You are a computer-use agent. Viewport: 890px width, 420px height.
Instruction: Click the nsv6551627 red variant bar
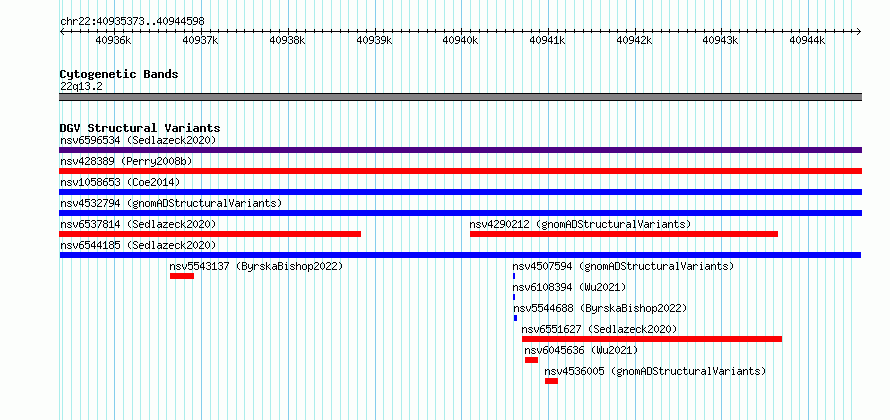tap(652, 339)
